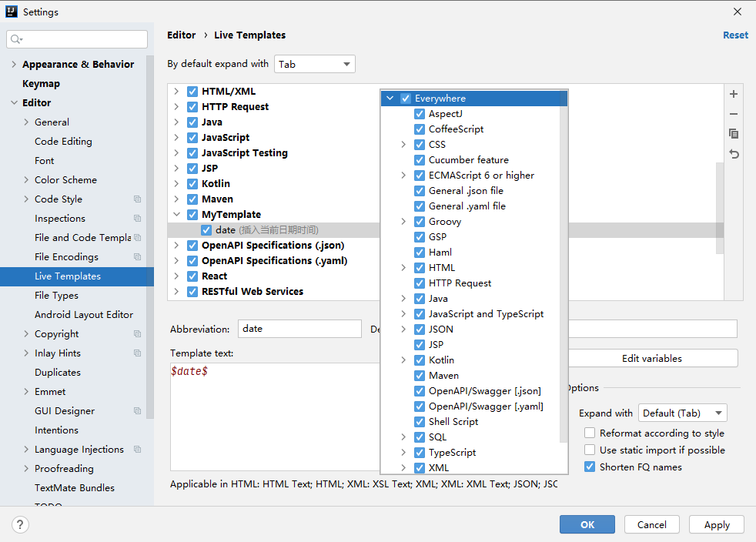Click the search magnifier icon in settings
Screen dimensions: 756x542
tap(17, 39)
